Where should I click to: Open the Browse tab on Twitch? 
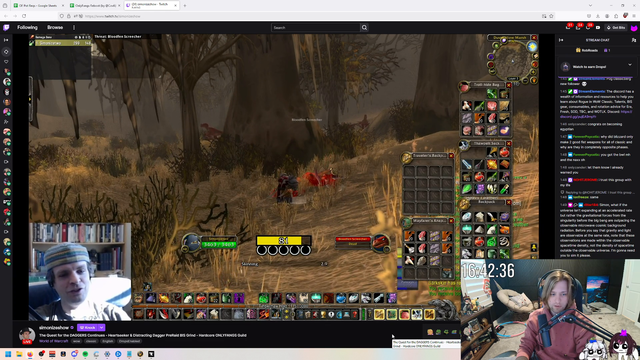[55, 27]
